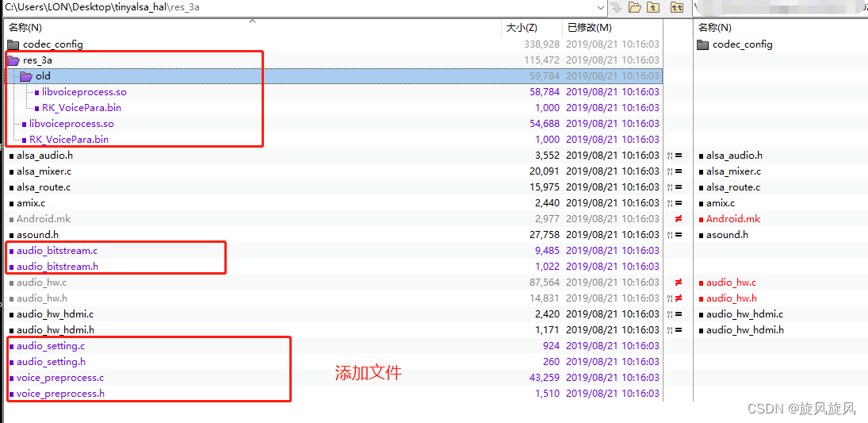Screen dimensions: 868x423
Task: Click the 58,784 size value
Action: (x=545, y=92)
